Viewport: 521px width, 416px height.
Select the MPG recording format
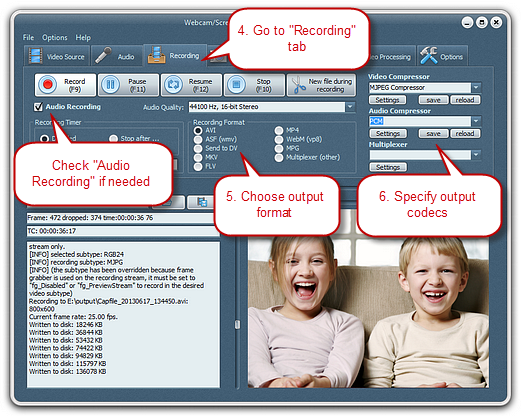click(279, 148)
